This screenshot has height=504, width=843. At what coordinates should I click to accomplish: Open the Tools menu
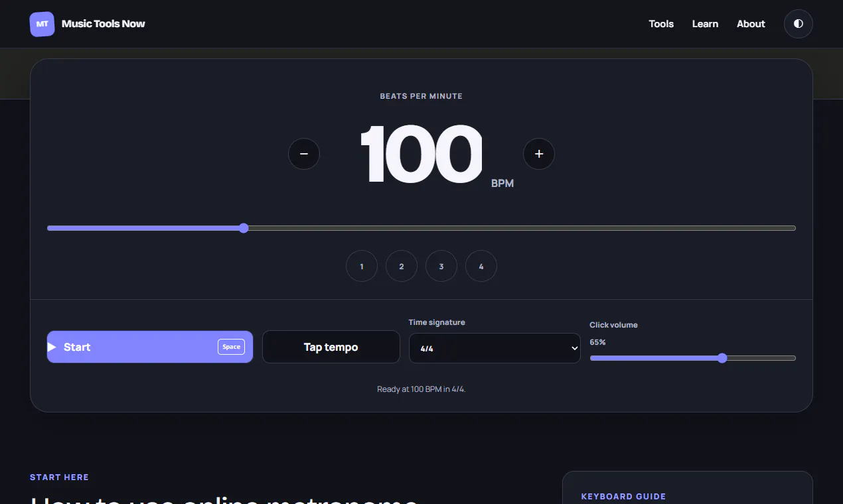point(661,24)
